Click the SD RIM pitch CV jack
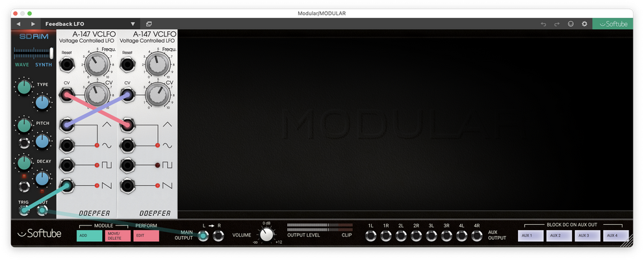Viewport: 644px width, 260px height. tap(24, 144)
